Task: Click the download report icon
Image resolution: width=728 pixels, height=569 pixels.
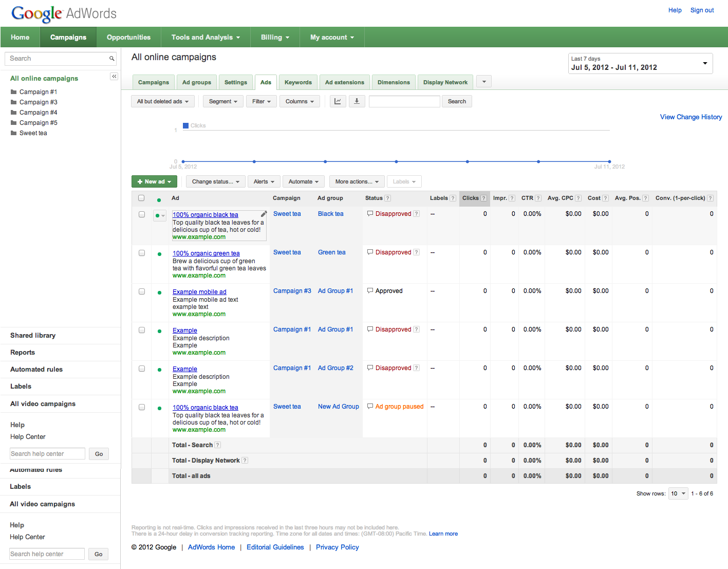Action: (x=357, y=101)
